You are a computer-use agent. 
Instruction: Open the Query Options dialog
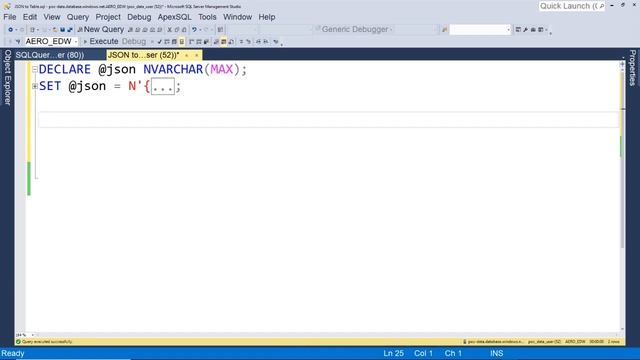pos(174,42)
